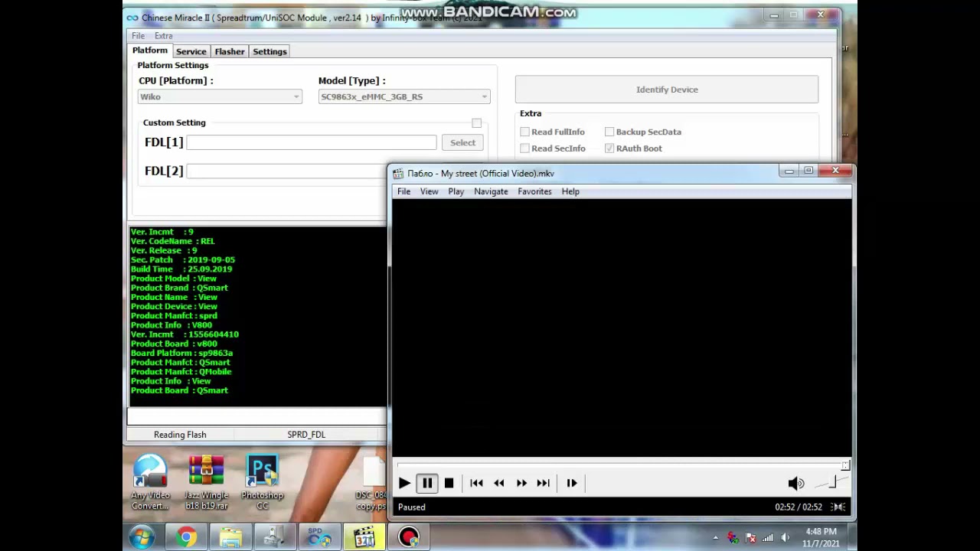Open the Windows Start menu

[142, 537]
